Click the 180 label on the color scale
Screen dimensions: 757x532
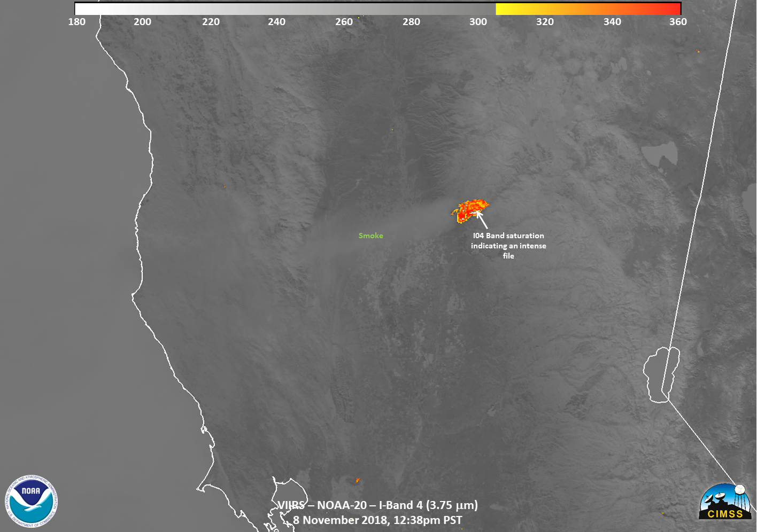(76, 22)
